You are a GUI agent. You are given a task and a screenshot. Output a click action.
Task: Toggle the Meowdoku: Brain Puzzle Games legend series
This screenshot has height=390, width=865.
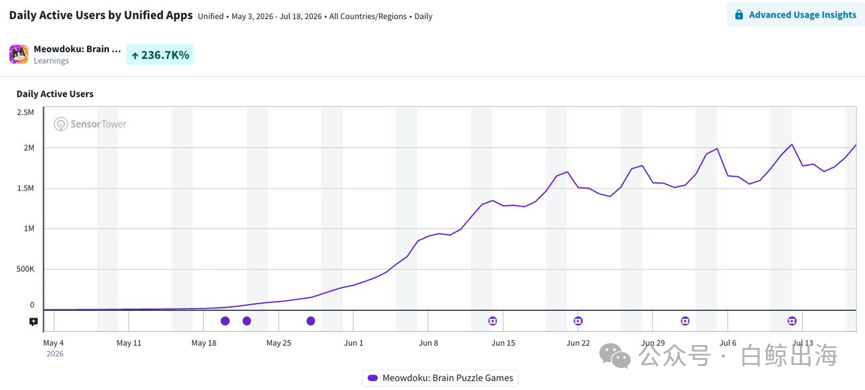click(440, 378)
